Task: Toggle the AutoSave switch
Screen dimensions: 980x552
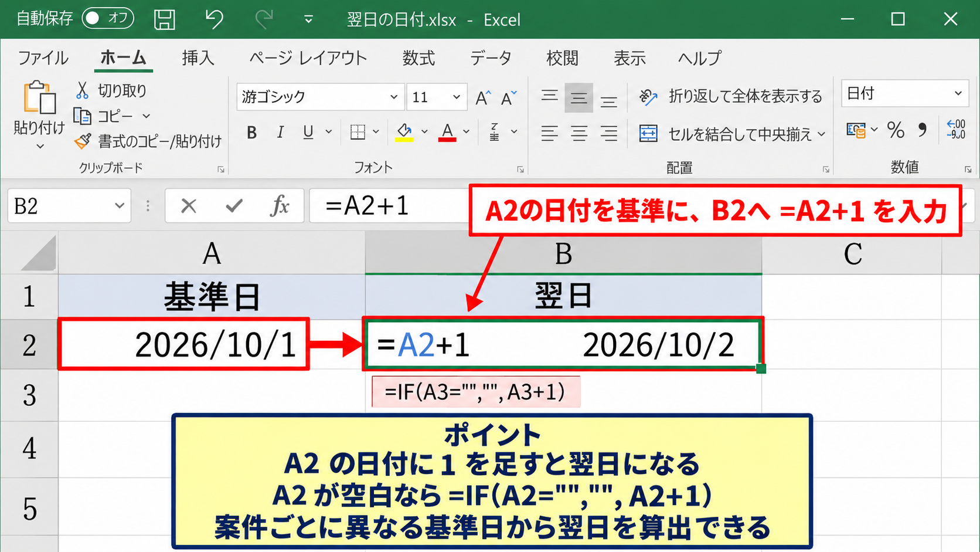Action: click(108, 19)
